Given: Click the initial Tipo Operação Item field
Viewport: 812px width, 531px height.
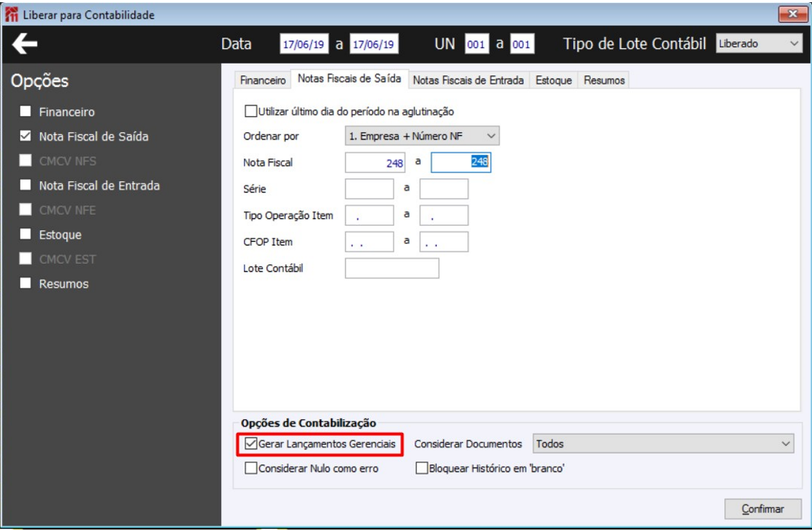Looking at the screenshot, I should 369,215.
